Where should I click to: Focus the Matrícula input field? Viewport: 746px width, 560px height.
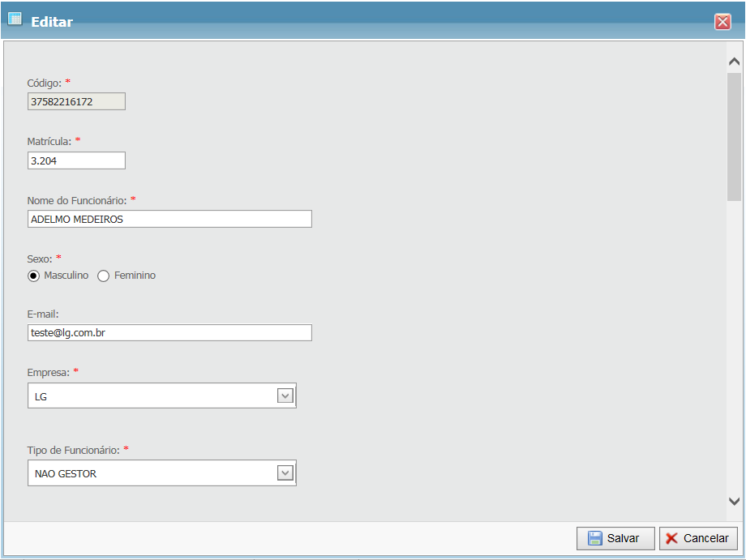pyautogui.click(x=76, y=160)
